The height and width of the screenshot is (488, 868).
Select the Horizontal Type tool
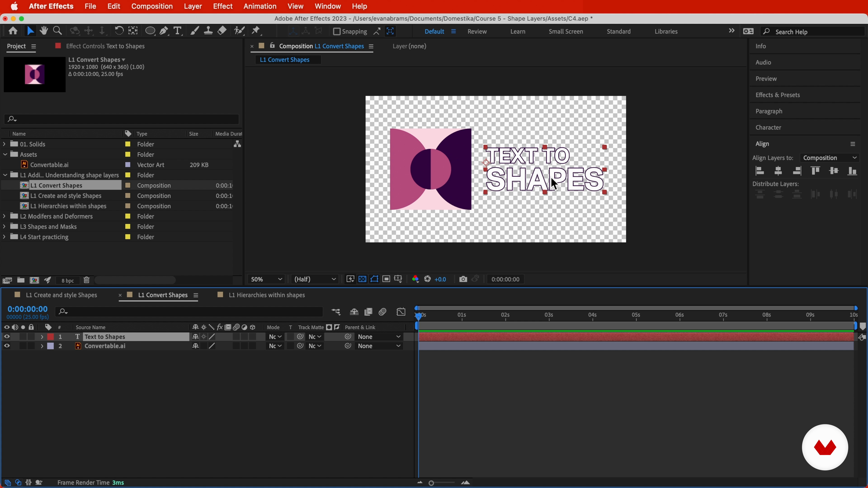pyautogui.click(x=178, y=31)
